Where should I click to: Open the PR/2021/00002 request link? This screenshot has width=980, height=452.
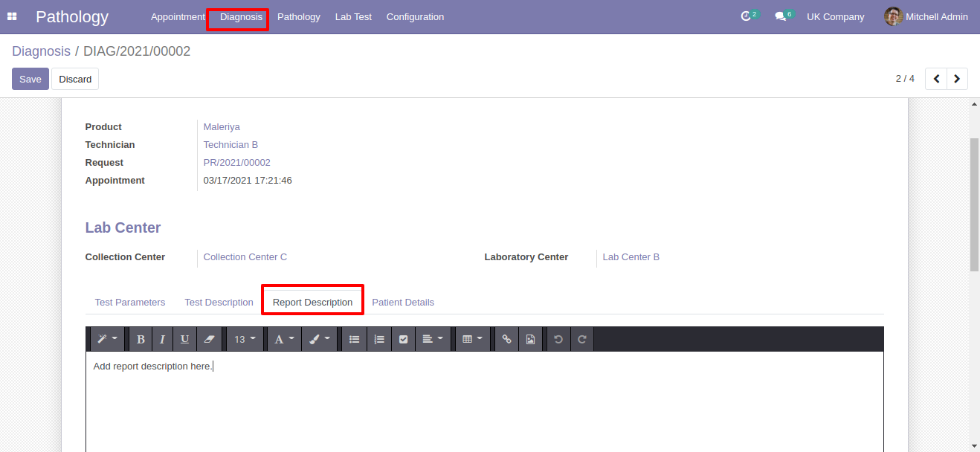pyautogui.click(x=237, y=163)
